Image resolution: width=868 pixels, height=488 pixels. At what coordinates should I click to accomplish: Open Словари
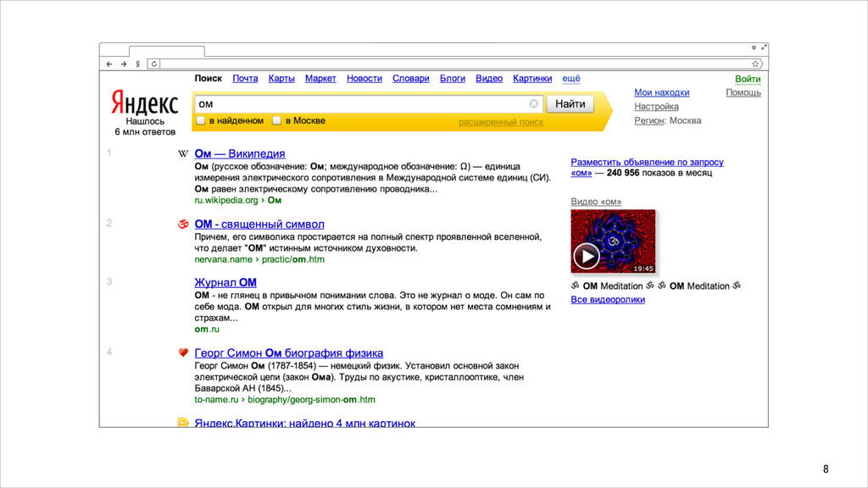tap(411, 79)
